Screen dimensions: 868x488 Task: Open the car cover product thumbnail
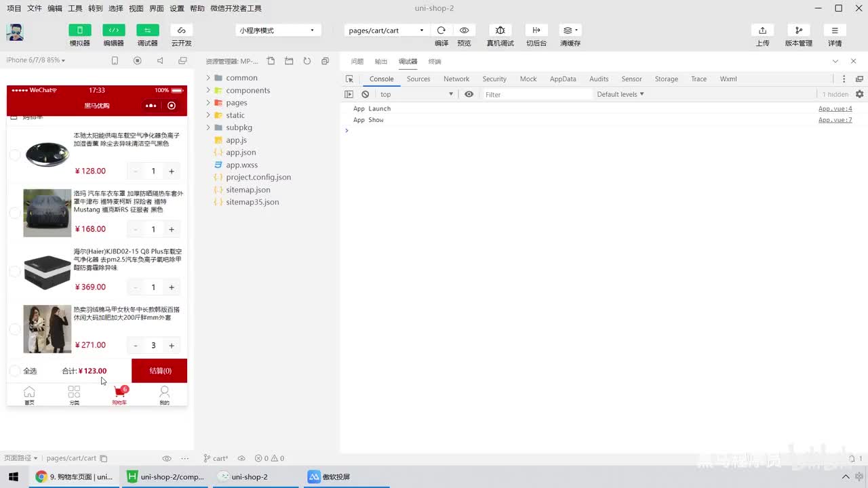coord(47,213)
